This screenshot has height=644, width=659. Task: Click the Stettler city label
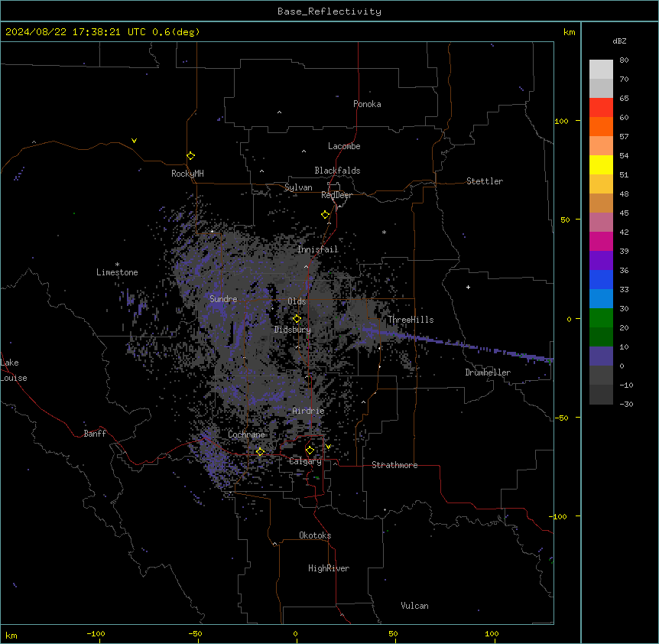click(x=485, y=181)
